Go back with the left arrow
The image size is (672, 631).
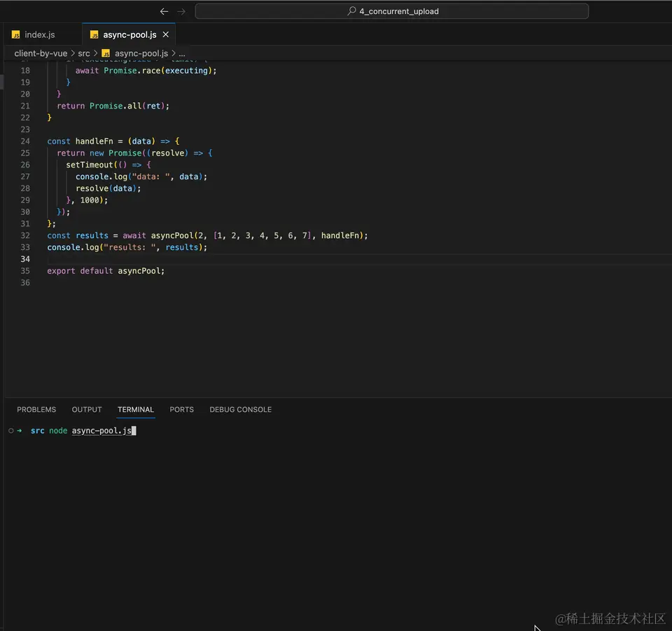164,12
